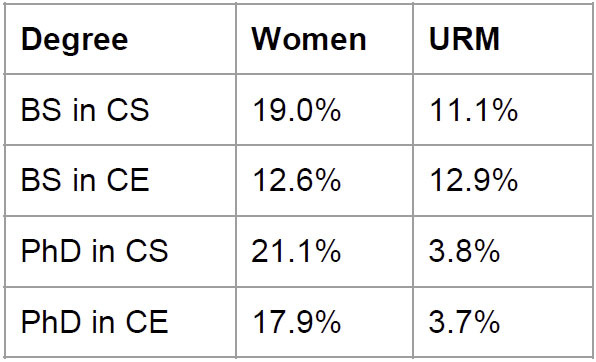Select the BS in CE row label
Screen dimensions: 596x362
[x=85, y=180]
